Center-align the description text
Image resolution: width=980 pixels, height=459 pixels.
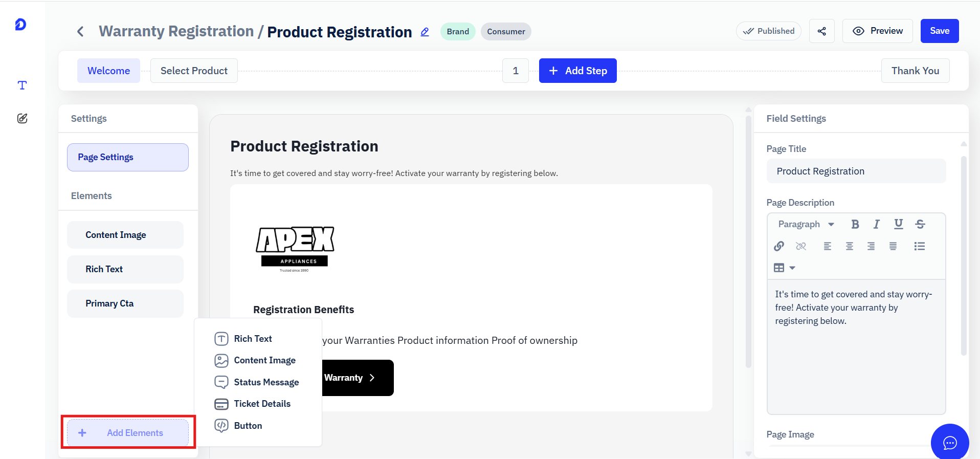pyautogui.click(x=849, y=246)
